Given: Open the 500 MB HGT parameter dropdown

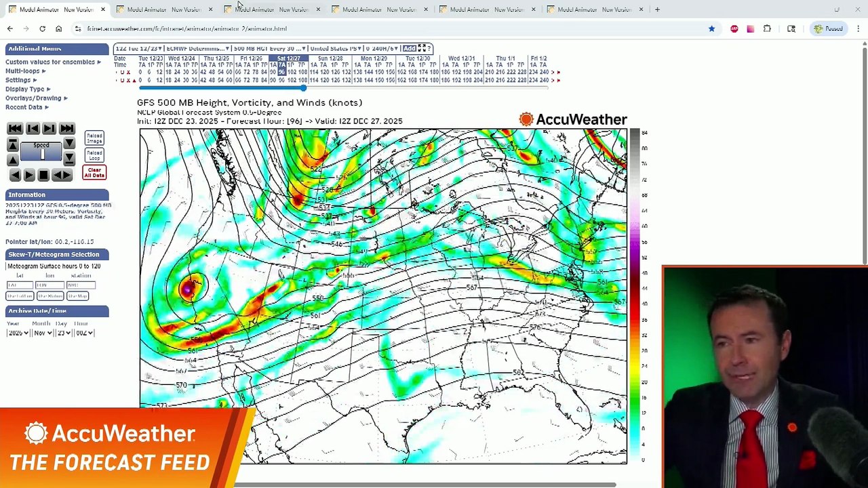Looking at the screenshot, I should 269,48.
